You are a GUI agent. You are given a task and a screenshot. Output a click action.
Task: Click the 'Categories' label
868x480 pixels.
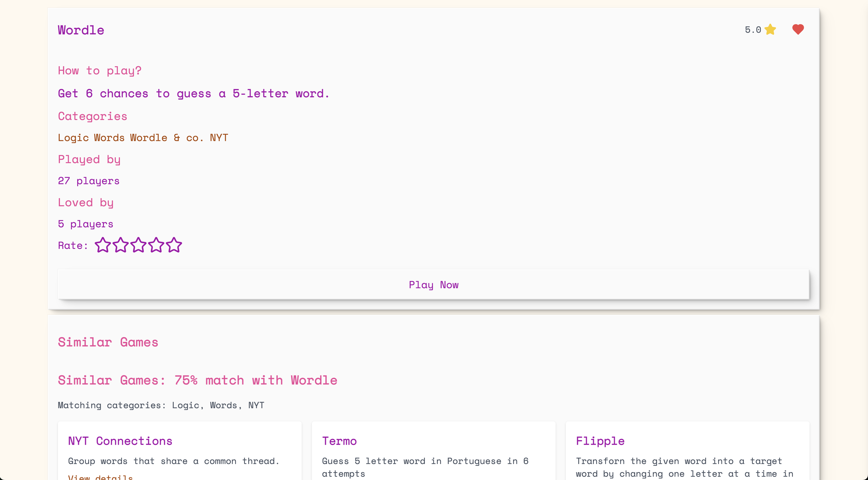[92, 116]
